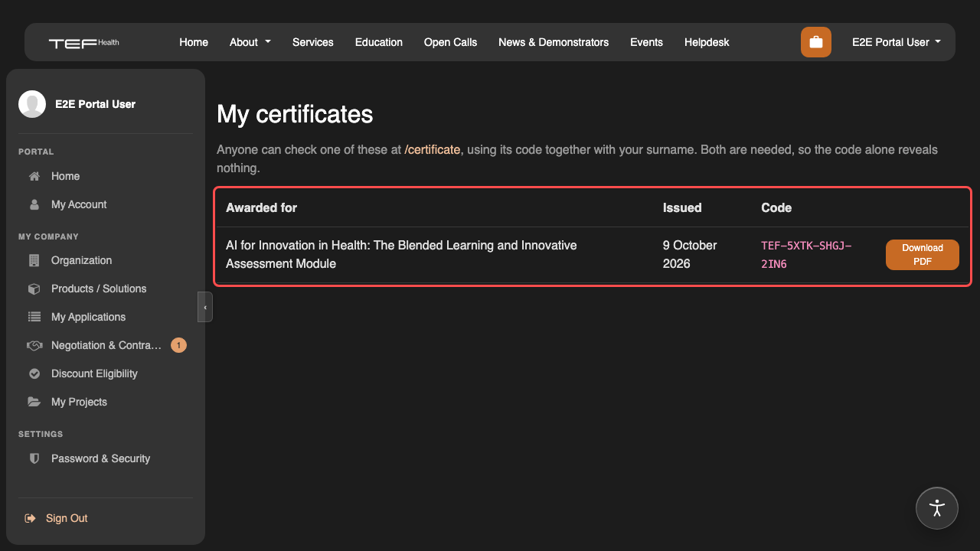Open Products / Solutions in sidebar
The height and width of the screenshot is (551, 980).
(99, 289)
